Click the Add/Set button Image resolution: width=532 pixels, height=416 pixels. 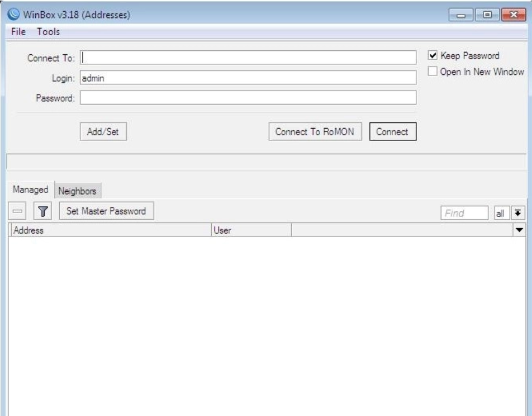click(x=103, y=132)
